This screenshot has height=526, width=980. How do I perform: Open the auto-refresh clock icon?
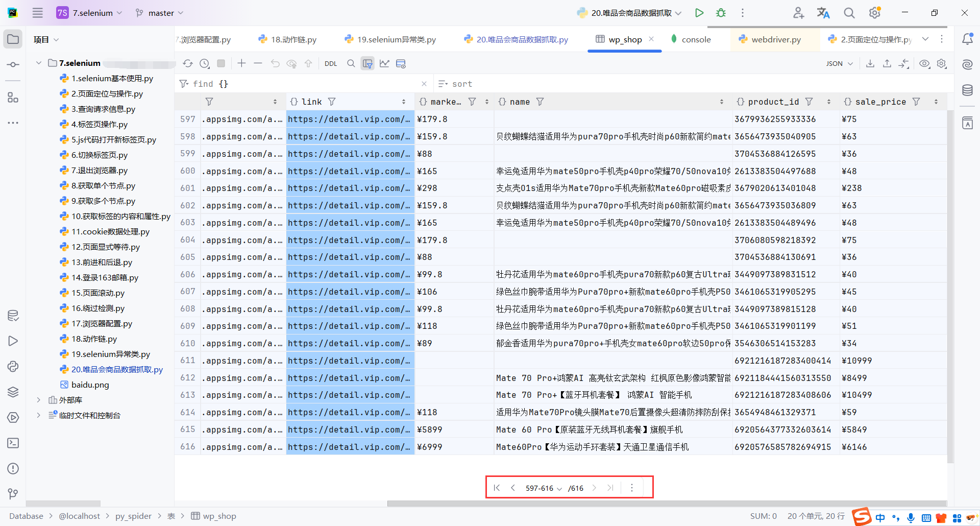tap(205, 63)
